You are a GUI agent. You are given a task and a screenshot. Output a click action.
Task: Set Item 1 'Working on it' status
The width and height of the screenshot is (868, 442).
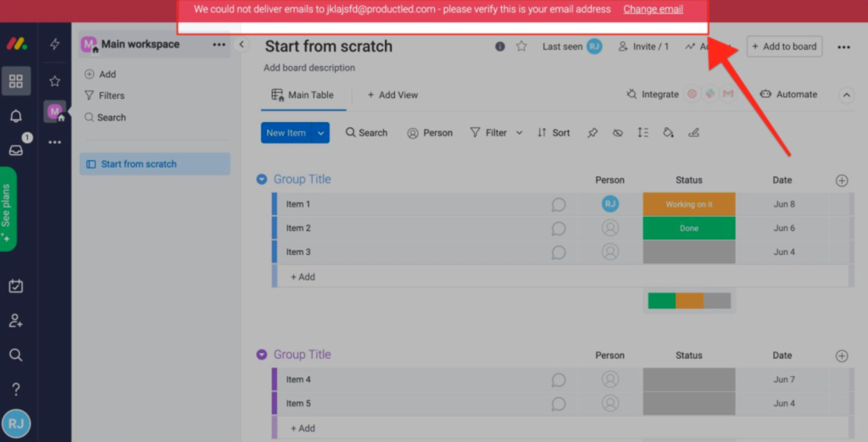pyautogui.click(x=688, y=204)
